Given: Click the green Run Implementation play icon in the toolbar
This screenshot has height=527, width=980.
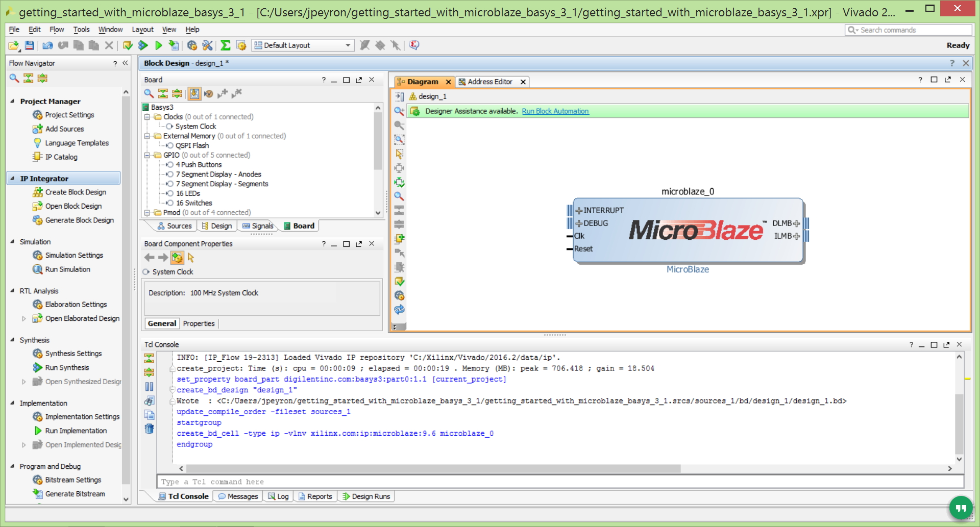Looking at the screenshot, I should [158, 45].
